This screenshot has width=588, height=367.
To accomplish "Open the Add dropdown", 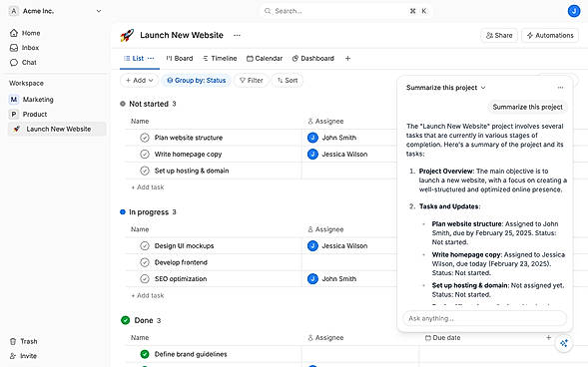I will [139, 80].
